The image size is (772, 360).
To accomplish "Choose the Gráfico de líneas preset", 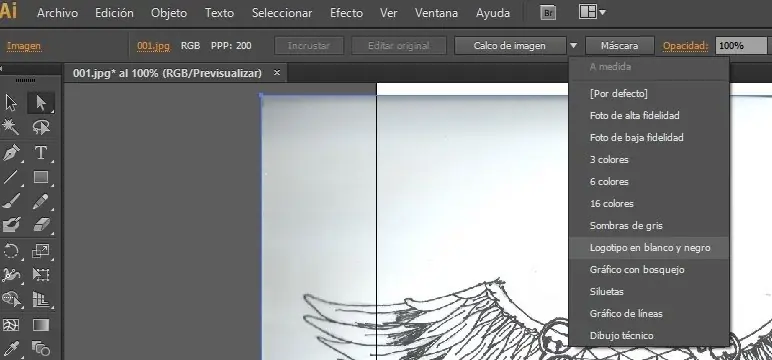I will point(648,314).
